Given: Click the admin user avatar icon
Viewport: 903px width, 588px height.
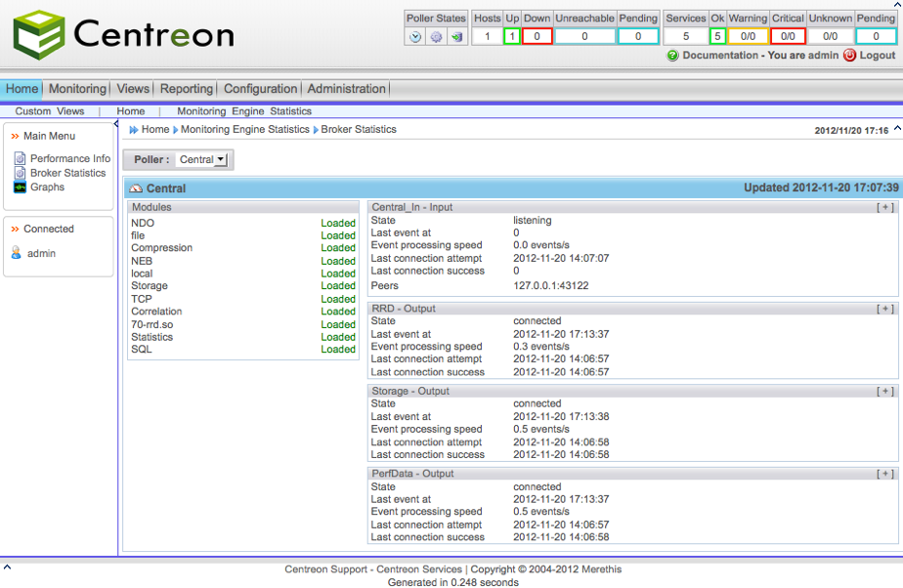Looking at the screenshot, I should point(17,253).
